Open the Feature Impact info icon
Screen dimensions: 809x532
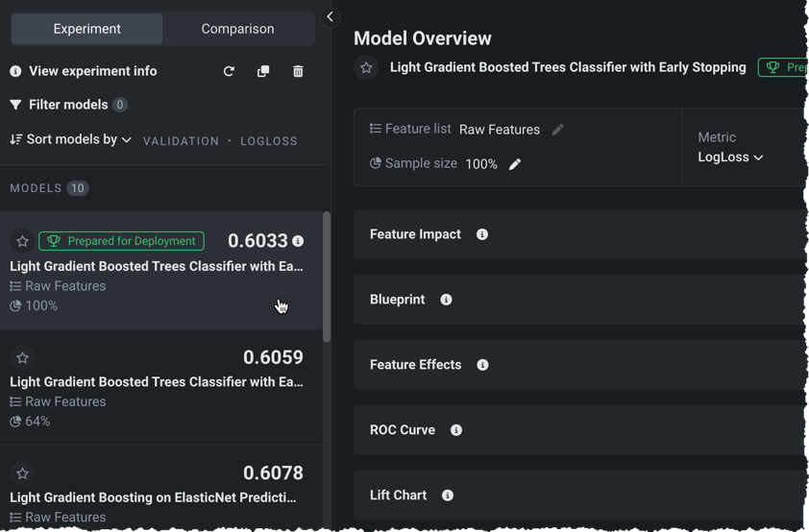click(482, 234)
